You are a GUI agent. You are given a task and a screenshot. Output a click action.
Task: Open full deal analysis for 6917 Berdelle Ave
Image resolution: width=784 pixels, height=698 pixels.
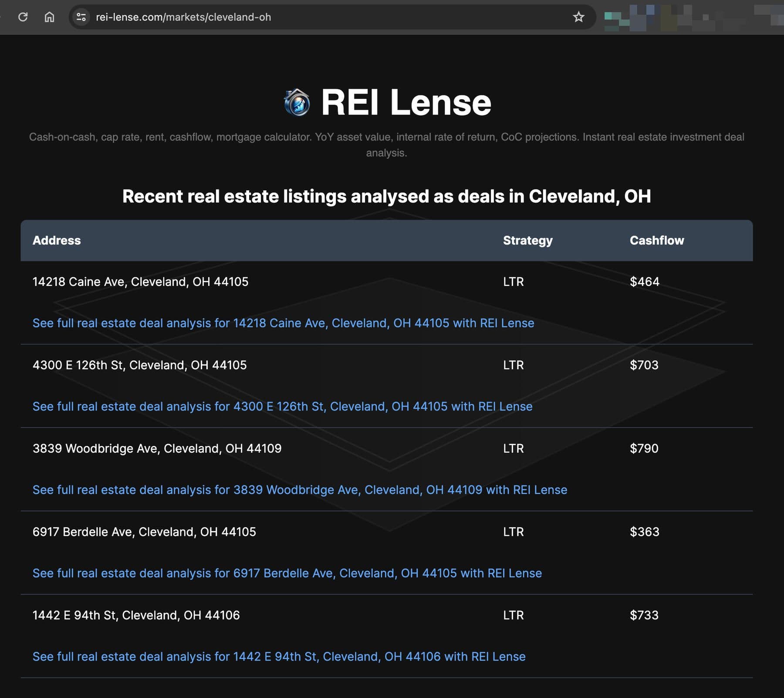(287, 573)
